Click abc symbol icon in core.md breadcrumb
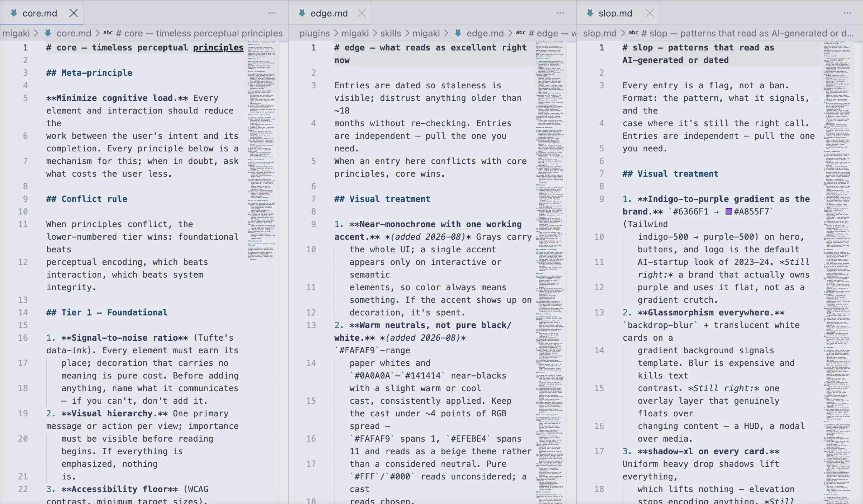Viewport: 863px width, 504px height. (x=108, y=33)
